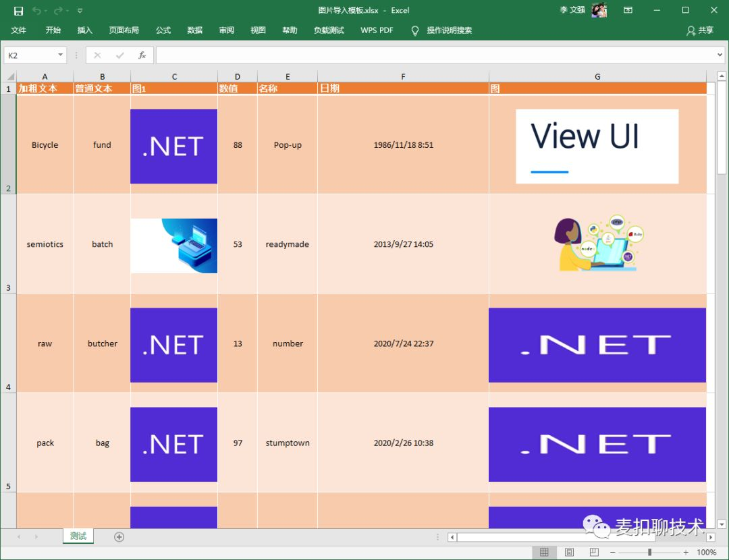Switch to Normal view icon

[544, 552]
